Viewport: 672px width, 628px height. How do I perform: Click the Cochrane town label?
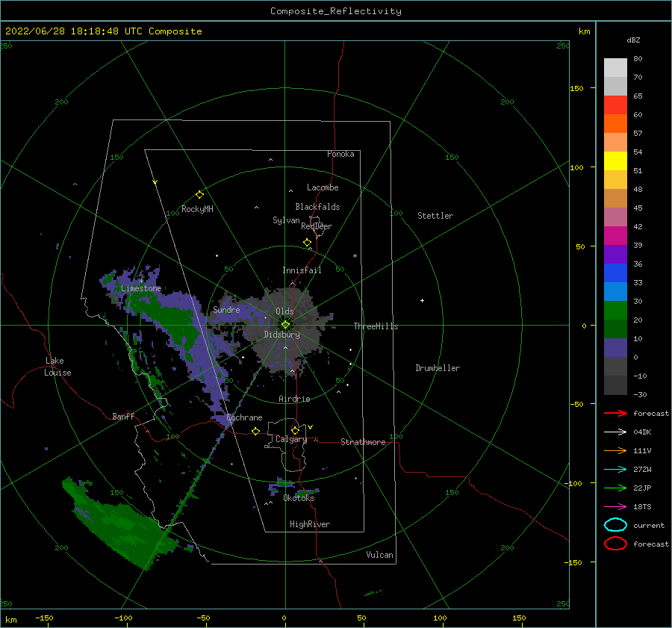click(x=244, y=417)
